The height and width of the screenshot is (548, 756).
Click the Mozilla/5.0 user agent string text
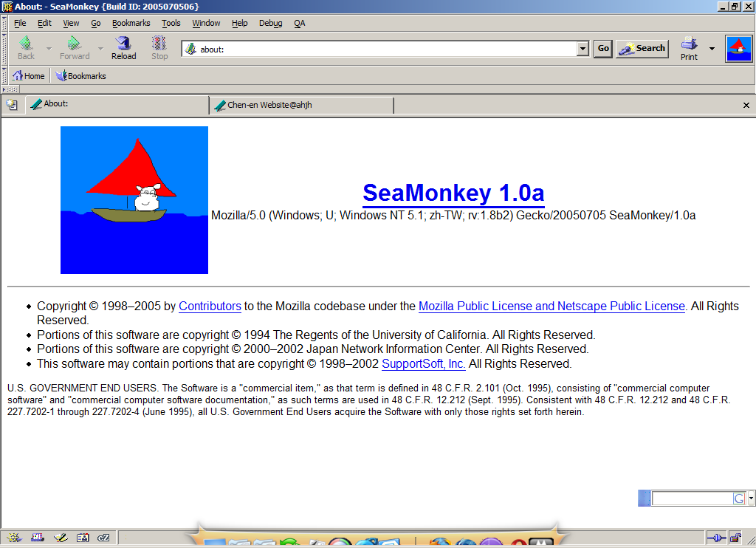click(453, 215)
